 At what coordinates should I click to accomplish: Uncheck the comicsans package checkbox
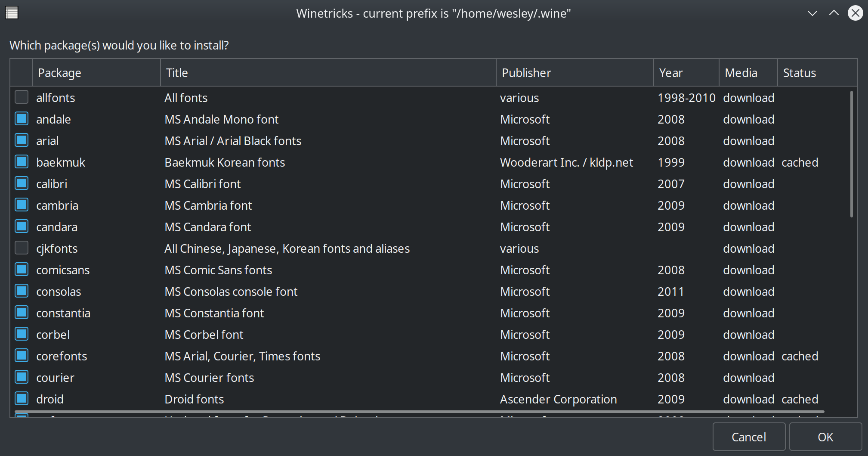pyautogui.click(x=22, y=270)
